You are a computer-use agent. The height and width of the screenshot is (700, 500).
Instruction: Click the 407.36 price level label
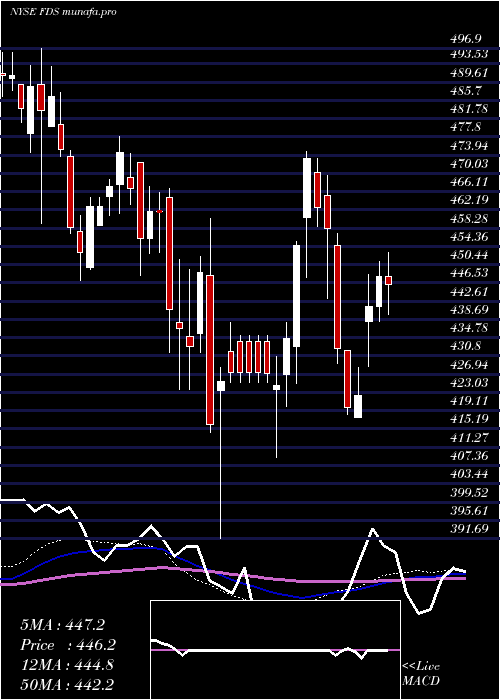point(471,455)
